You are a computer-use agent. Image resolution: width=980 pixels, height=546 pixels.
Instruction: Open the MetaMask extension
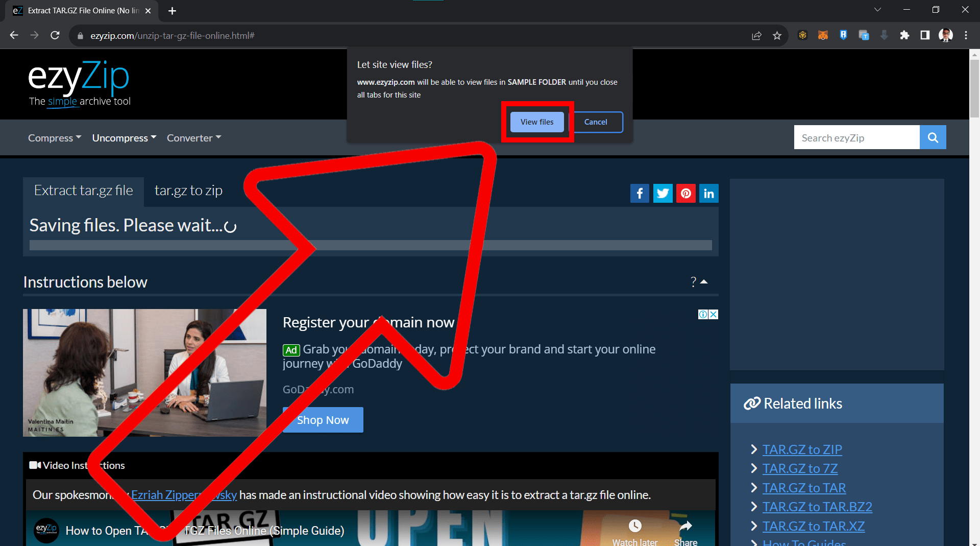(x=823, y=35)
